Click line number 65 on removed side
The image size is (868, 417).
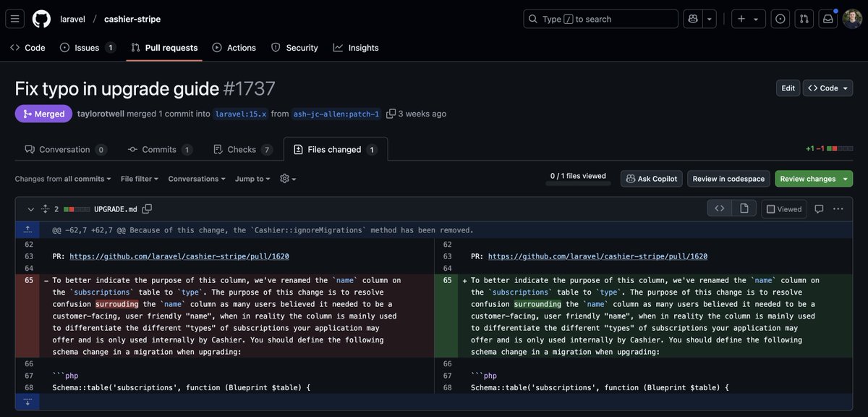click(x=27, y=280)
